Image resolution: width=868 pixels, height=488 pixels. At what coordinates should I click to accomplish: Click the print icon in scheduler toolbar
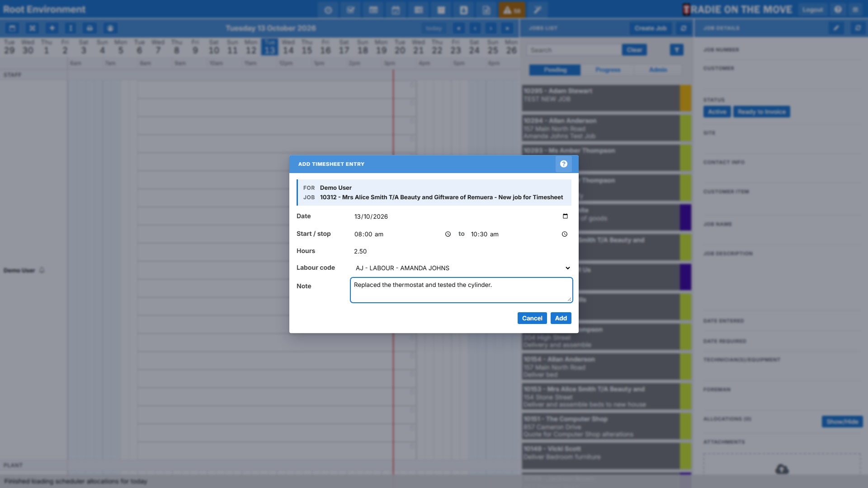(90, 28)
